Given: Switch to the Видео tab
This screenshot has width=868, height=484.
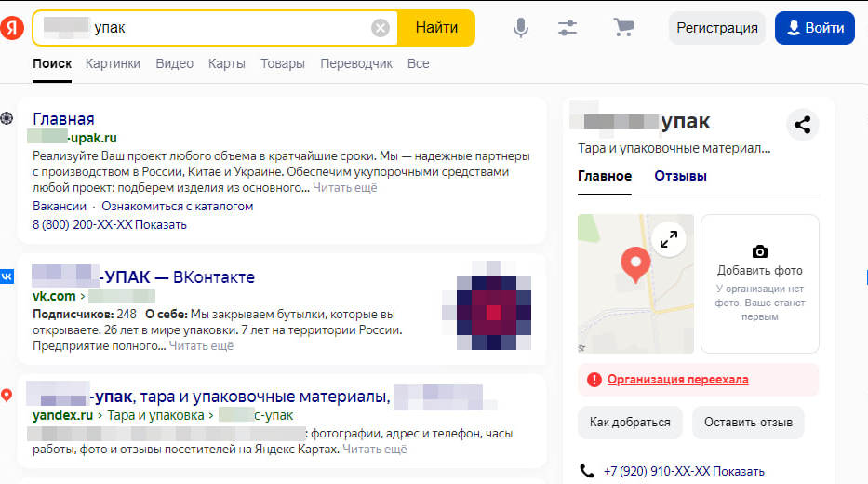Looking at the screenshot, I should coord(174,63).
